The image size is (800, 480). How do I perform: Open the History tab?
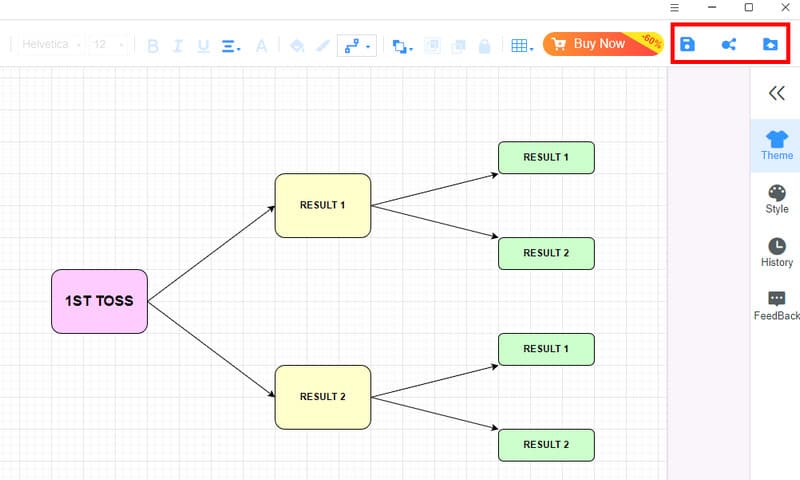[x=777, y=252]
